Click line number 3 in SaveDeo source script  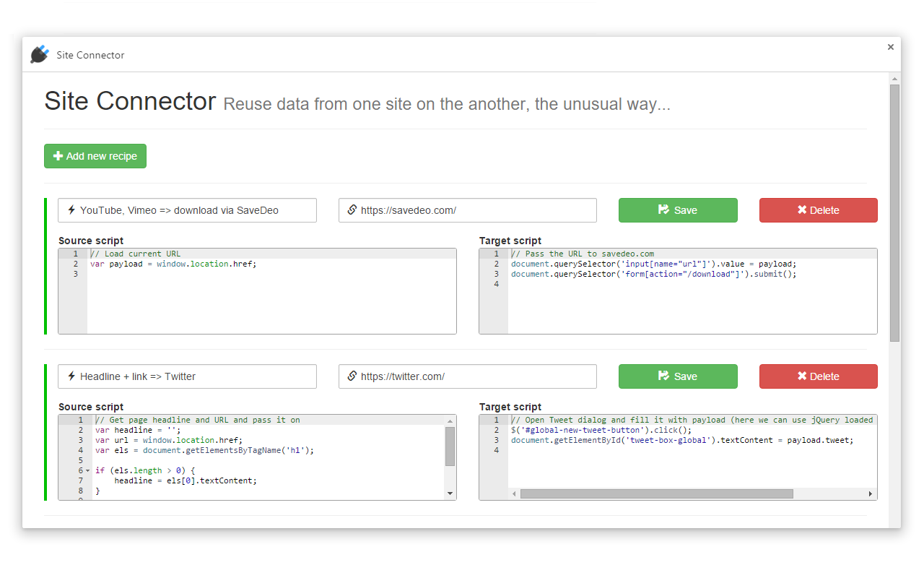75,274
